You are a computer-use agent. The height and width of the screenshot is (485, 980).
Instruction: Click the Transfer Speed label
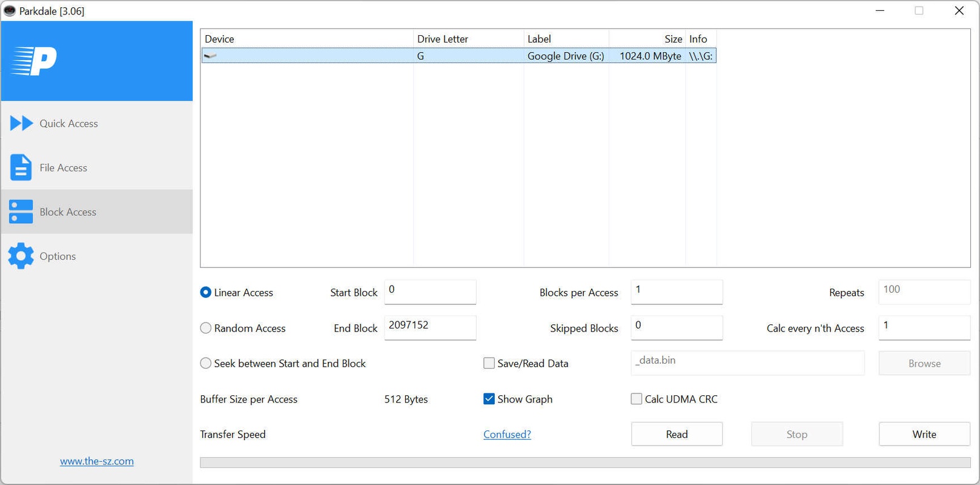(x=233, y=434)
